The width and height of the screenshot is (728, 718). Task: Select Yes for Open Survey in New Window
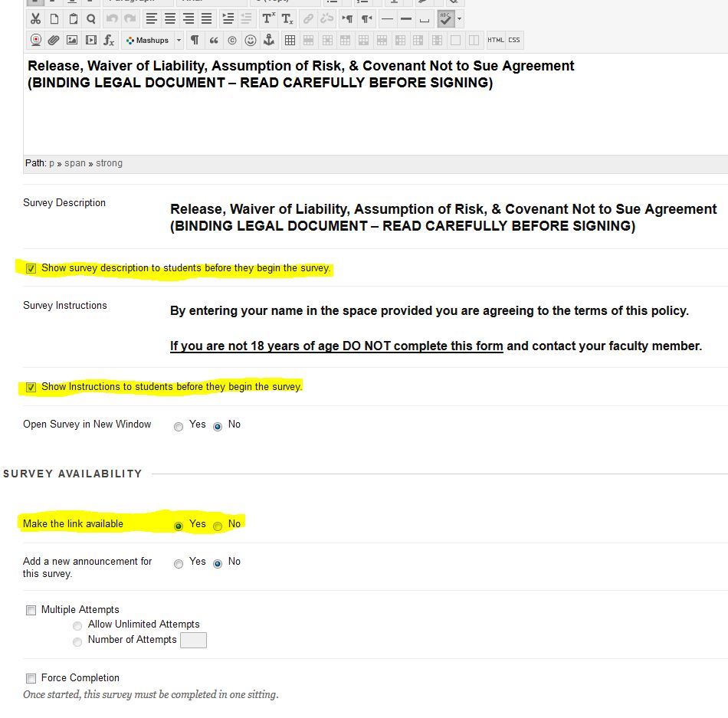coord(179,426)
